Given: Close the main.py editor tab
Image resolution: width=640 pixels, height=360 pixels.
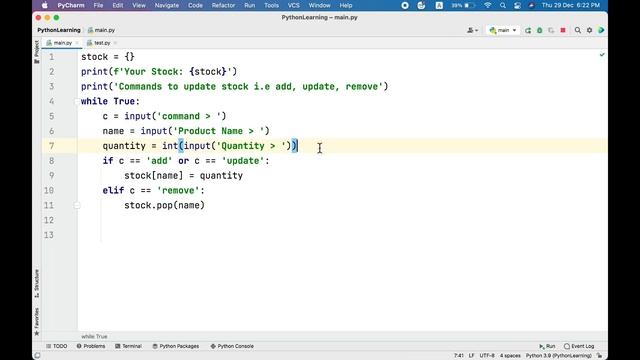Looking at the screenshot, I should click(77, 43).
